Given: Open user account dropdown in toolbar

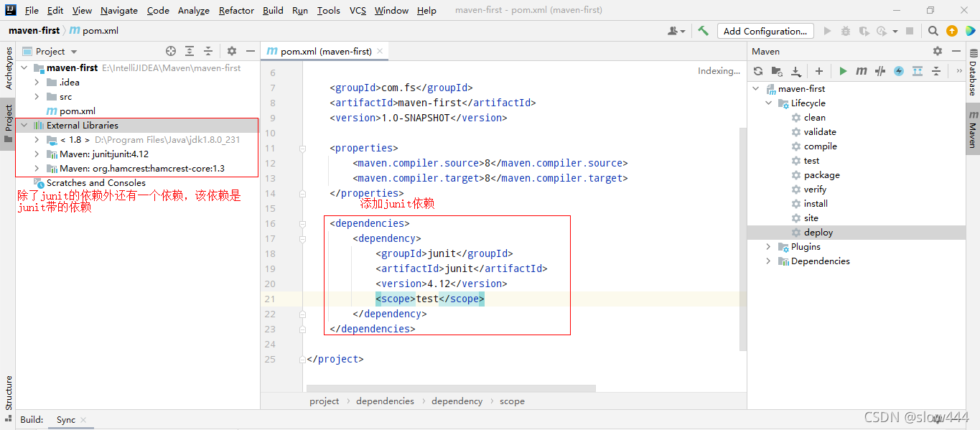Looking at the screenshot, I should point(676,31).
